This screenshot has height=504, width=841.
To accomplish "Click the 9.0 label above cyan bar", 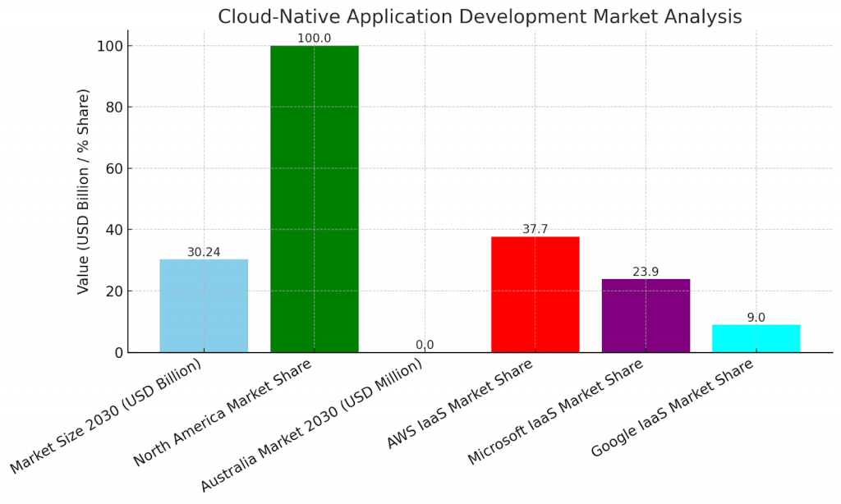I will 757,317.
